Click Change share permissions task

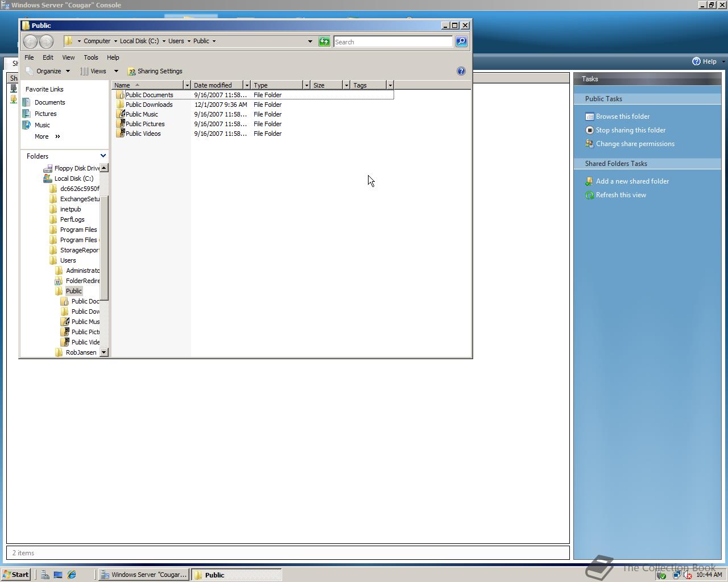(635, 144)
